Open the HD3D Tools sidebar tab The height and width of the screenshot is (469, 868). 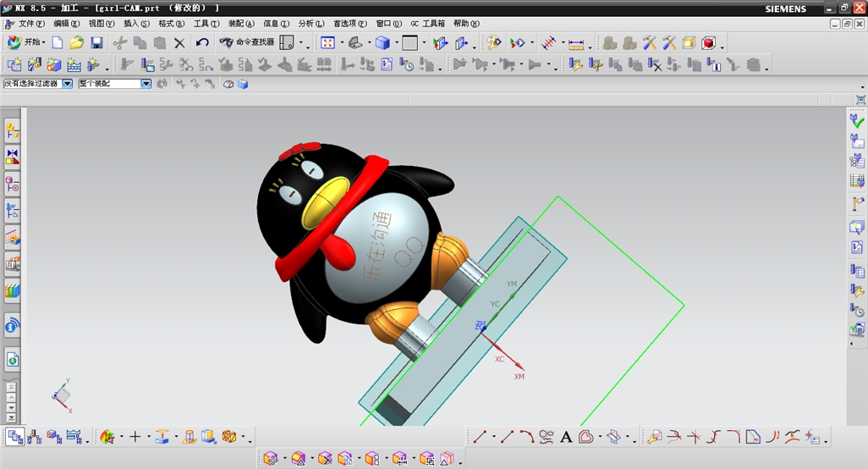point(12,326)
